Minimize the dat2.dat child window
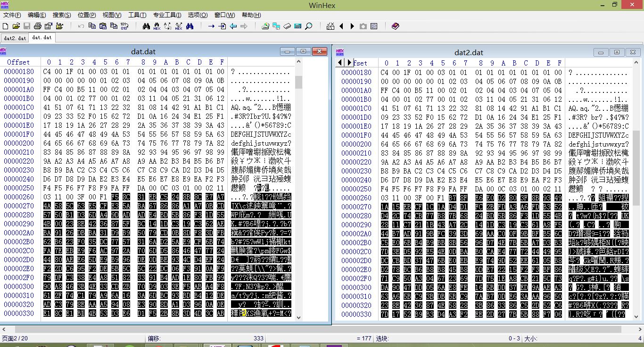 pyautogui.click(x=601, y=52)
